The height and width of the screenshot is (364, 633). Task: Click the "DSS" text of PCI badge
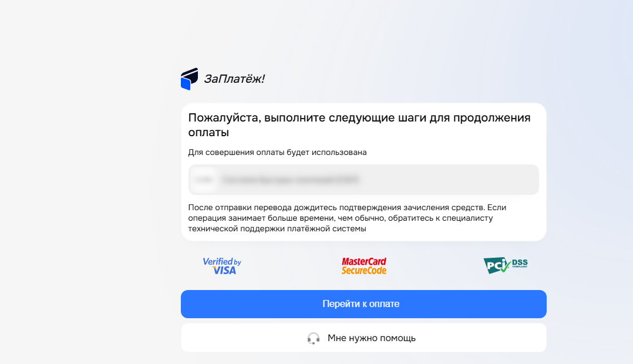pyautogui.click(x=520, y=262)
